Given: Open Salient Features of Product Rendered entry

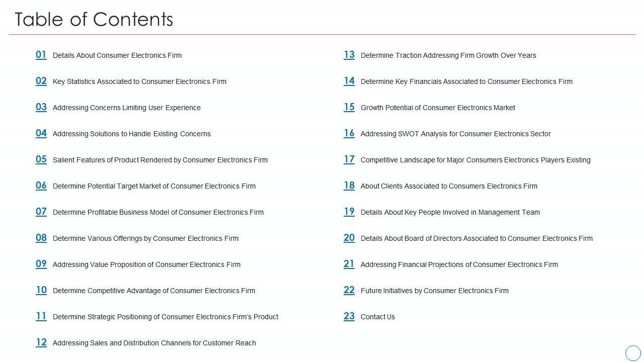Looking at the screenshot, I should pos(160,160).
